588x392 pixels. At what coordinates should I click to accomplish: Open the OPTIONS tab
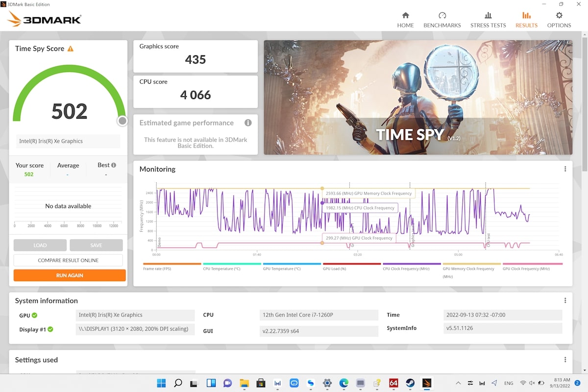click(559, 20)
